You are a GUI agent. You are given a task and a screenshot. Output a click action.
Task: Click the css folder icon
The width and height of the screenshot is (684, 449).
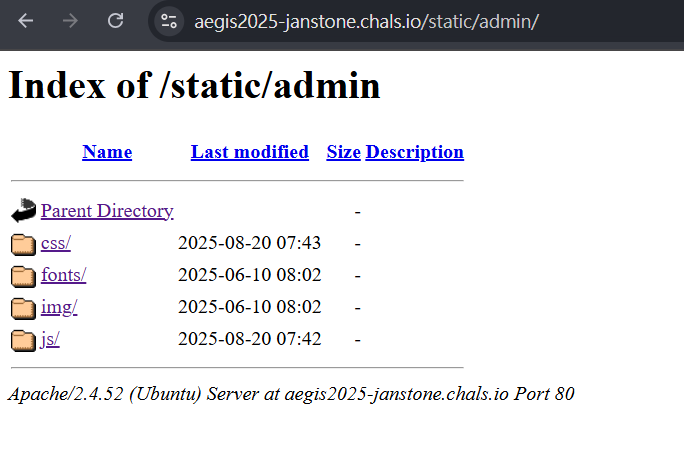point(23,244)
